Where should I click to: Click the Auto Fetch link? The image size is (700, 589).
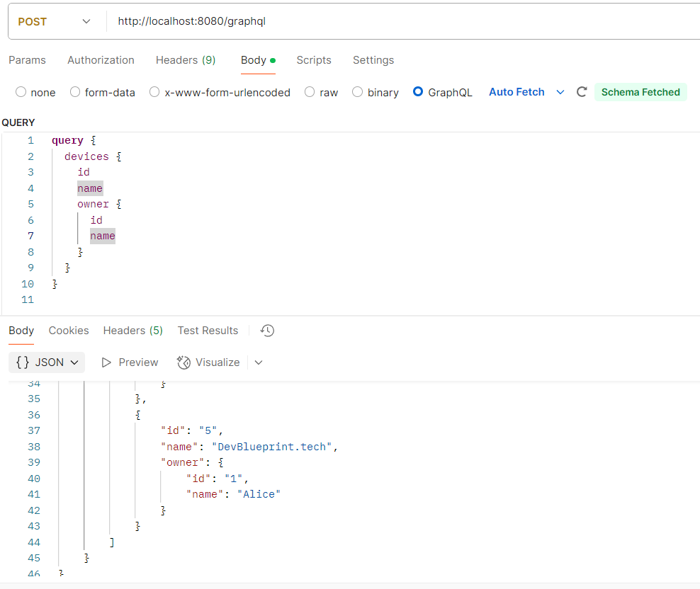point(516,92)
